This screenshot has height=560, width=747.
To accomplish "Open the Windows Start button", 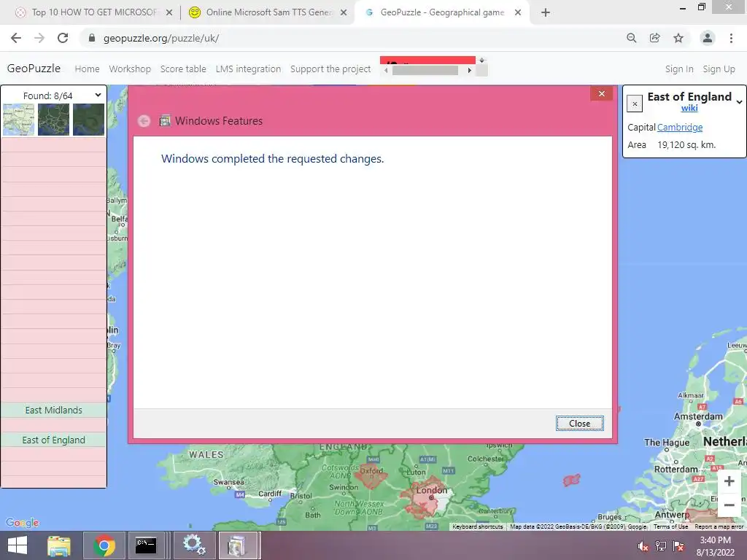I will [18, 545].
